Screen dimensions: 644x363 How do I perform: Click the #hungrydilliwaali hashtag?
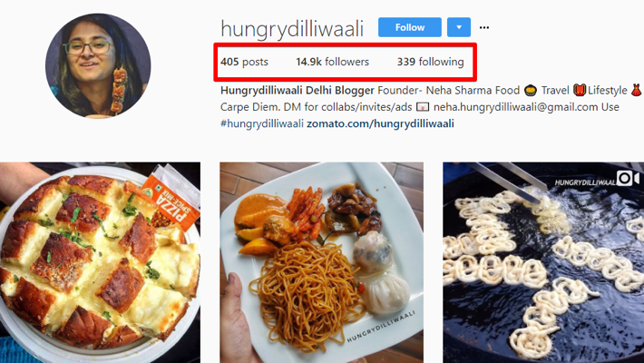261,123
